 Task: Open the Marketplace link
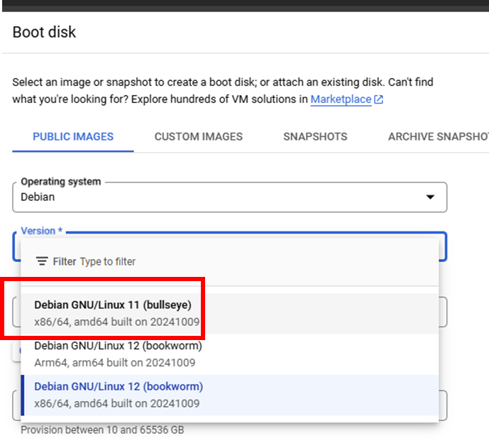[341, 99]
